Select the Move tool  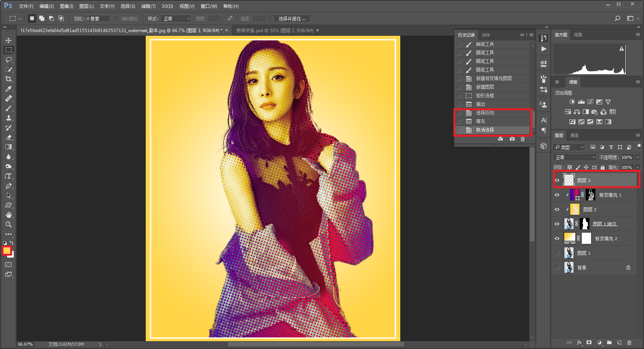pyautogui.click(x=8, y=40)
